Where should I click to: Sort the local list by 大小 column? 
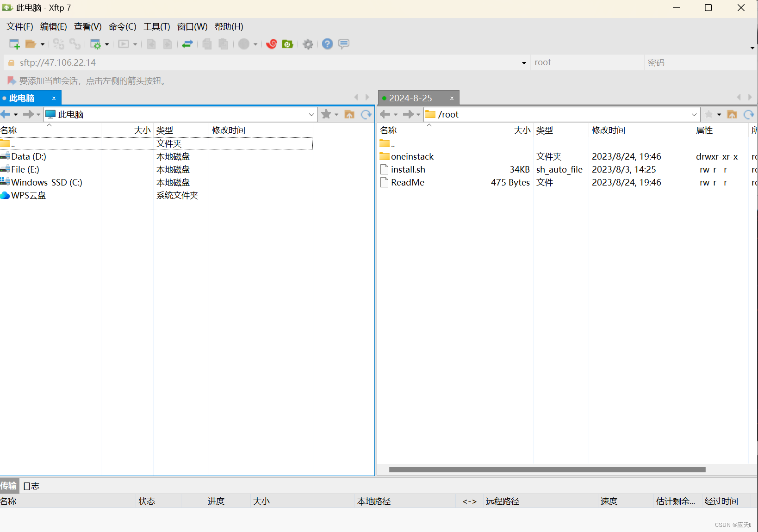pyautogui.click(x=127, y=130)
